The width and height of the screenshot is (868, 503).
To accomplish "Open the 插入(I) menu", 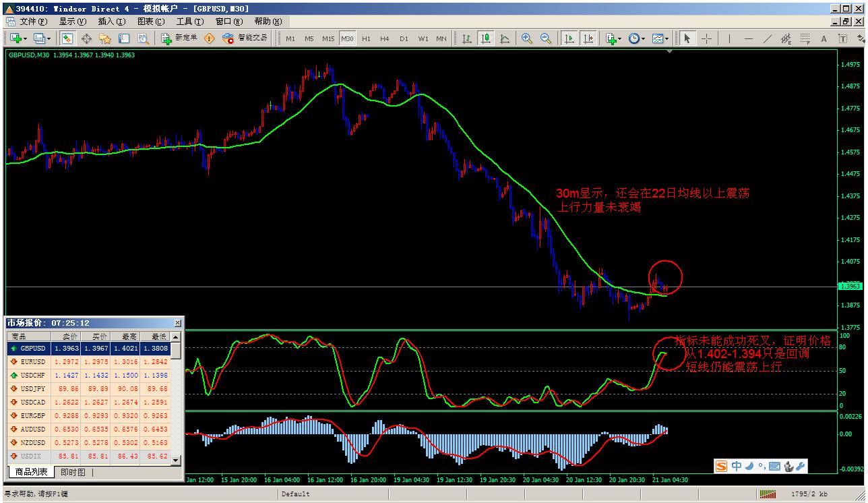I will tap(112, 22).
